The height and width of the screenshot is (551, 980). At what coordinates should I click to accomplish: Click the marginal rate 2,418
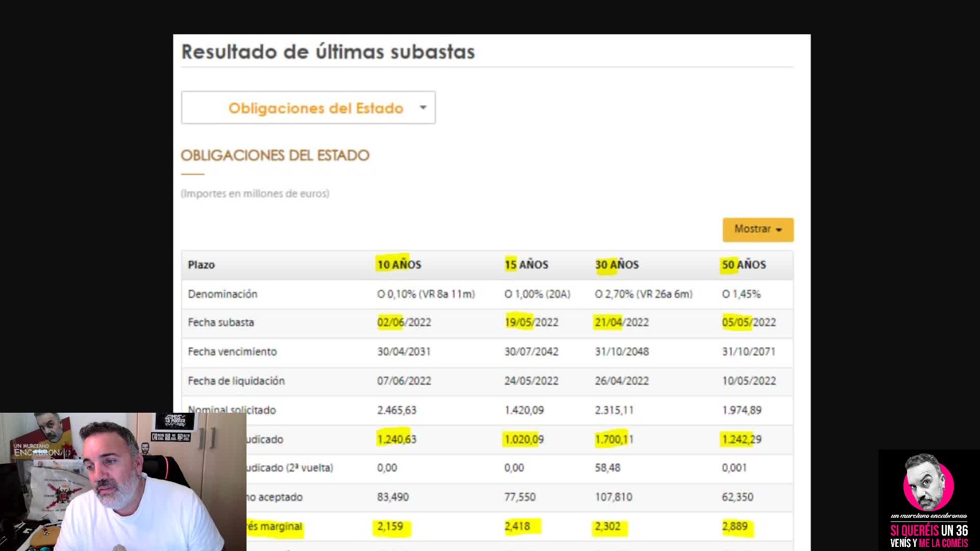tap(518, 527)
